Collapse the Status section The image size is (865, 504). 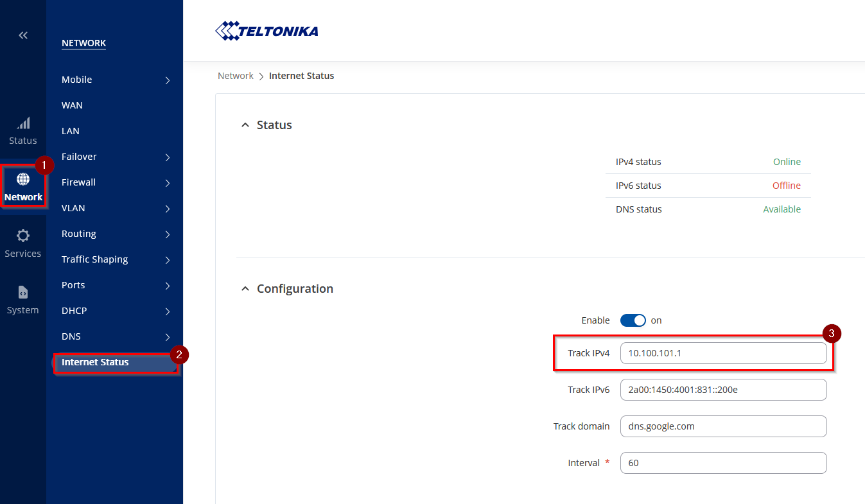245,125
